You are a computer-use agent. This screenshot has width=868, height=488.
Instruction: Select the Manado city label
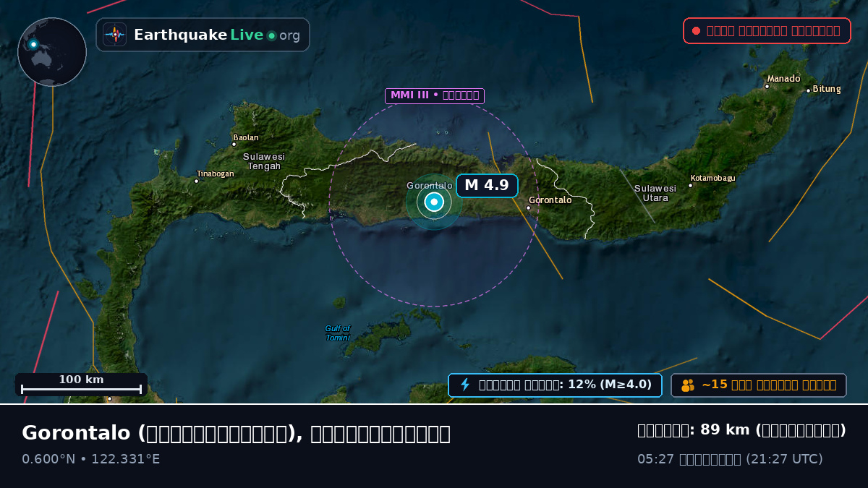784,79
